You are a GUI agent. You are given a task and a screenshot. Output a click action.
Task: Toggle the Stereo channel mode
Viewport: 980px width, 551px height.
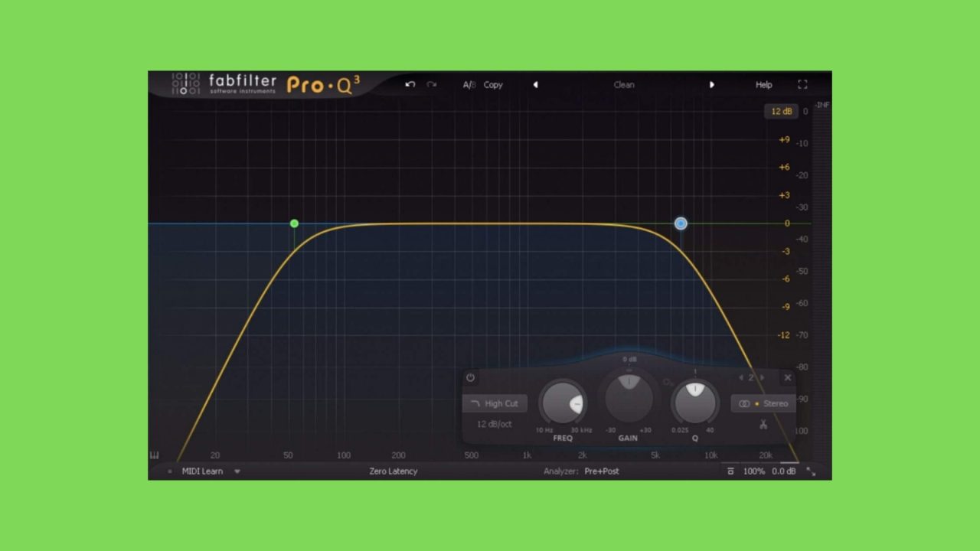(763, 403)
